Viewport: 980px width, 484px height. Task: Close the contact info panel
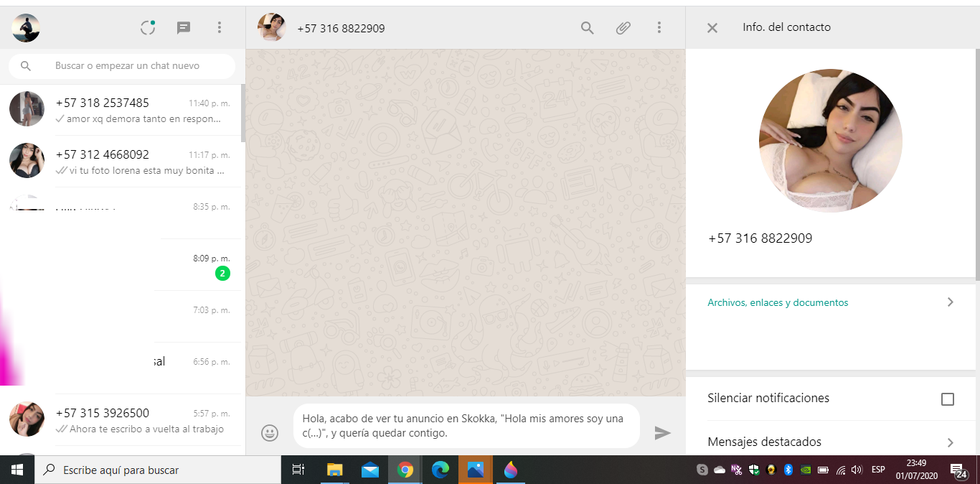(x=712, y=28)
